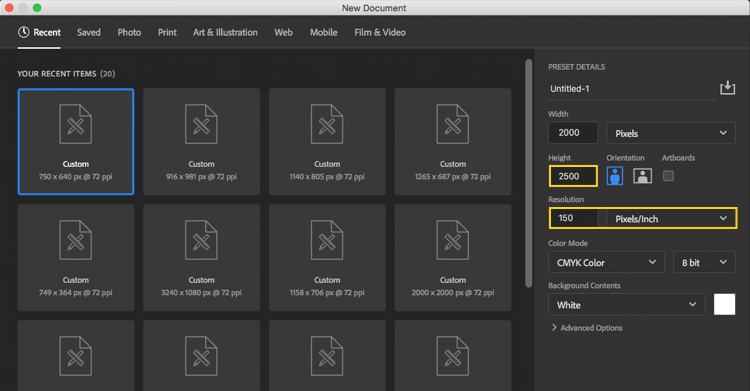Open the CMYK Color mode dropdown
Image resolution: width=750 pixels, height=391 pixels.
606,262
